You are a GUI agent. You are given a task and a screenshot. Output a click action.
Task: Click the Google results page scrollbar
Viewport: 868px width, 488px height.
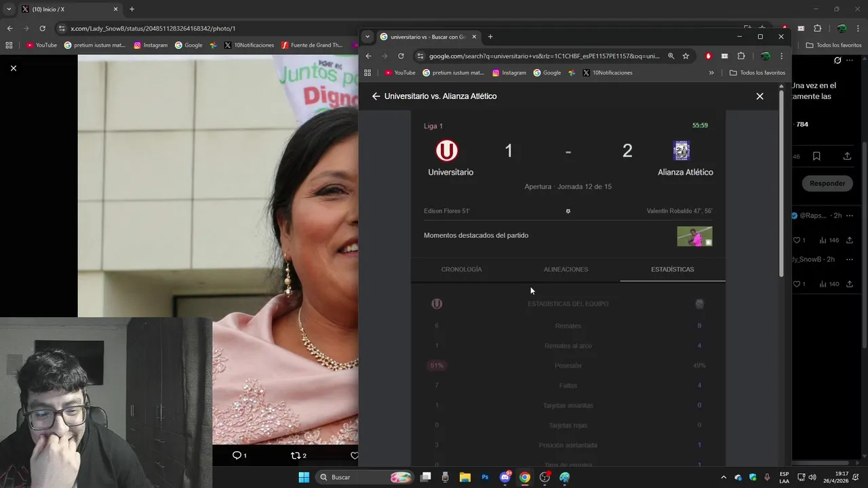tap(781, 183)
